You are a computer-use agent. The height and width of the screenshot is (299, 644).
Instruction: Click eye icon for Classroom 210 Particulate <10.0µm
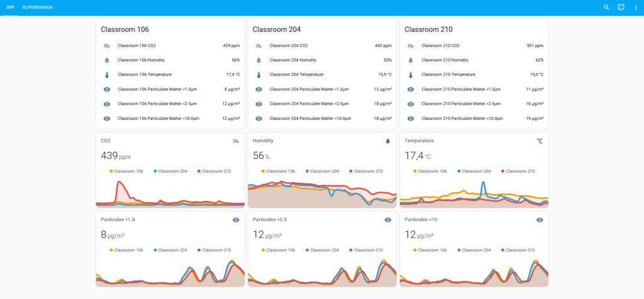pyautogui.click(x=411, y=119)
